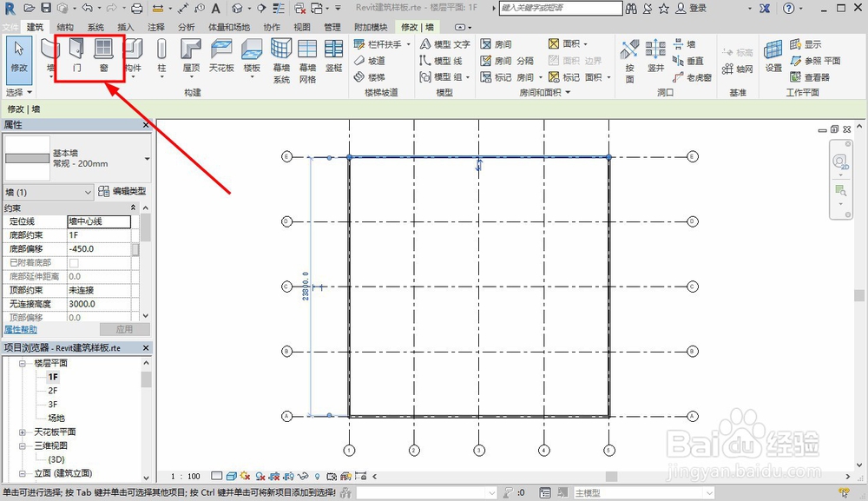Open the {3D} view in browser
The image size is (868, 501).
point(56,459)
